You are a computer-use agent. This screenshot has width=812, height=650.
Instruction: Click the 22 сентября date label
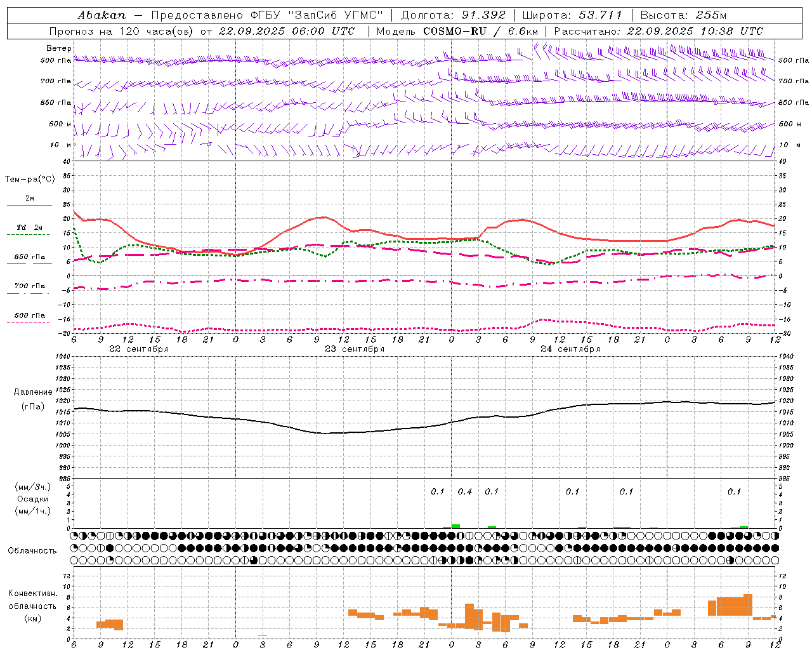(x=138, y=349)
